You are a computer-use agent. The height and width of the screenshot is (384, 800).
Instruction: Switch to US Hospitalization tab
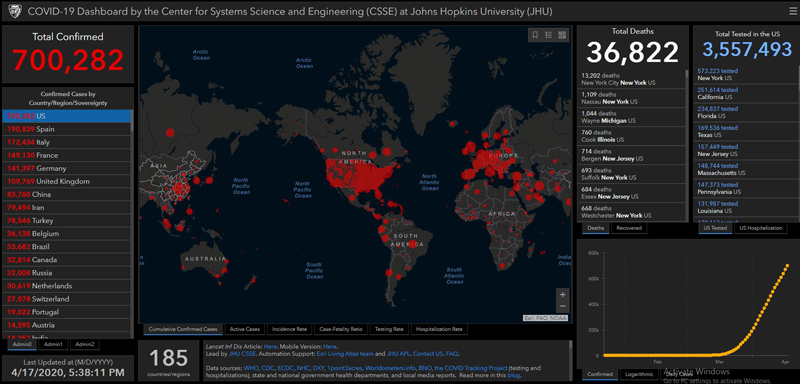(x=760, y=228)
